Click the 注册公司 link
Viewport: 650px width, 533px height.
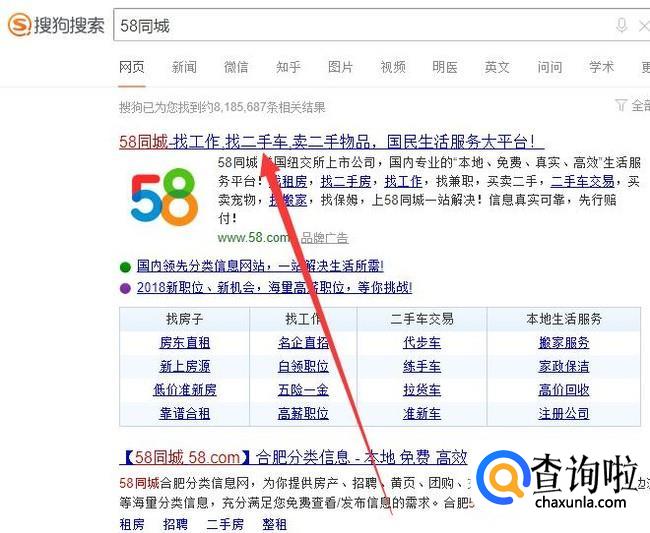pos(564,413)
